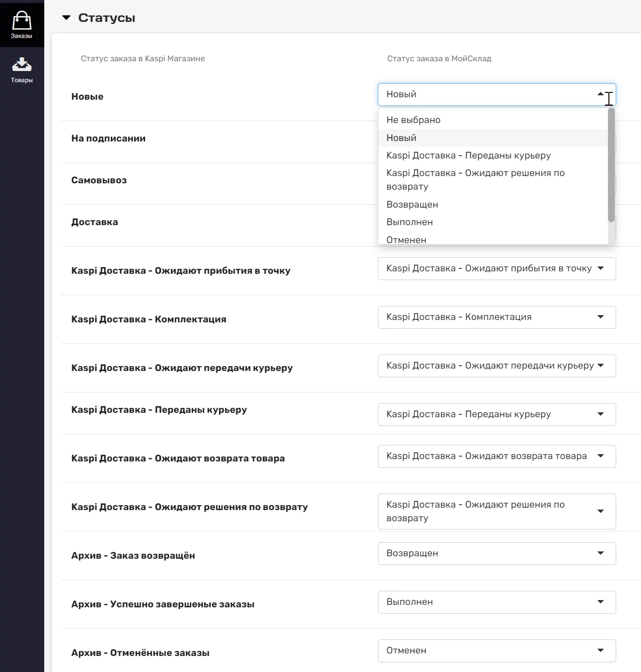Open dropdown for Kaspi Доставка - Комплектация
Viewport: 641px width, 672px height.
point(497,317)
